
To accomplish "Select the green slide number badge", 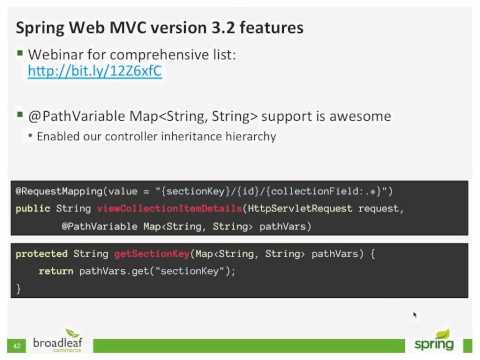I will click(x=16, y=346).
